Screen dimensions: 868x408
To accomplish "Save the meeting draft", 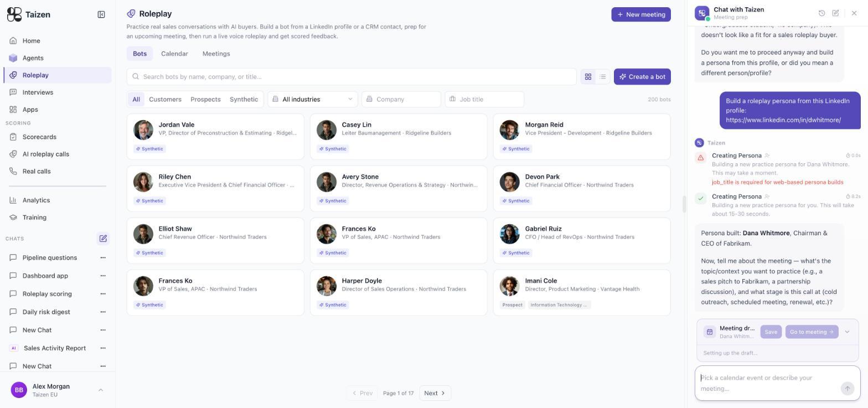I will 771,332.
